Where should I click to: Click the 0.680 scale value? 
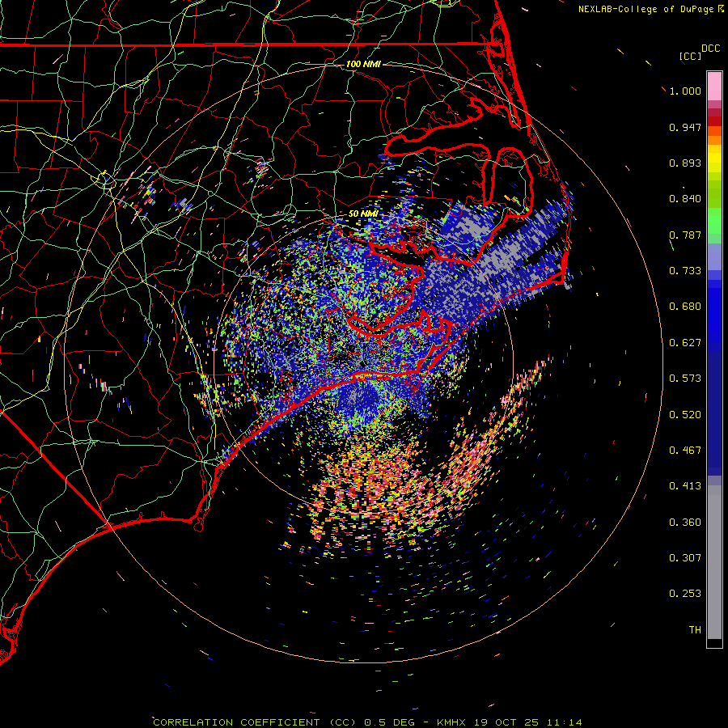pyautogui.click(x=685, y=307)
